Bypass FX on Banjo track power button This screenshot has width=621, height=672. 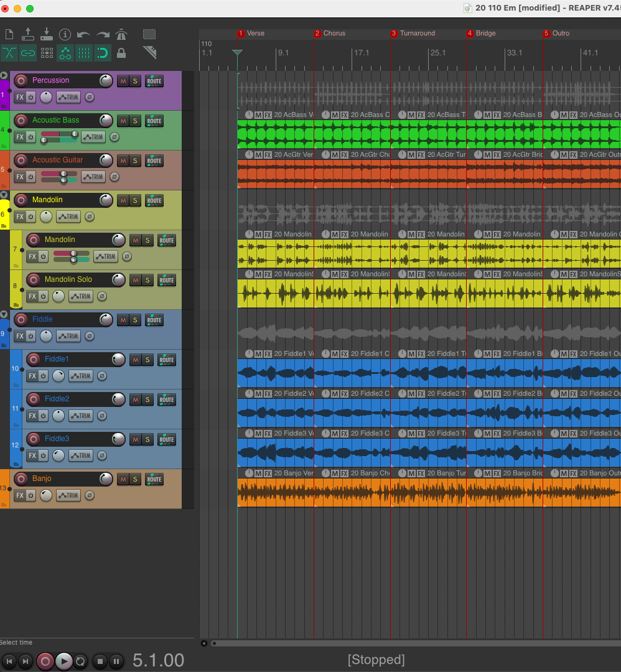coord(31,495)
